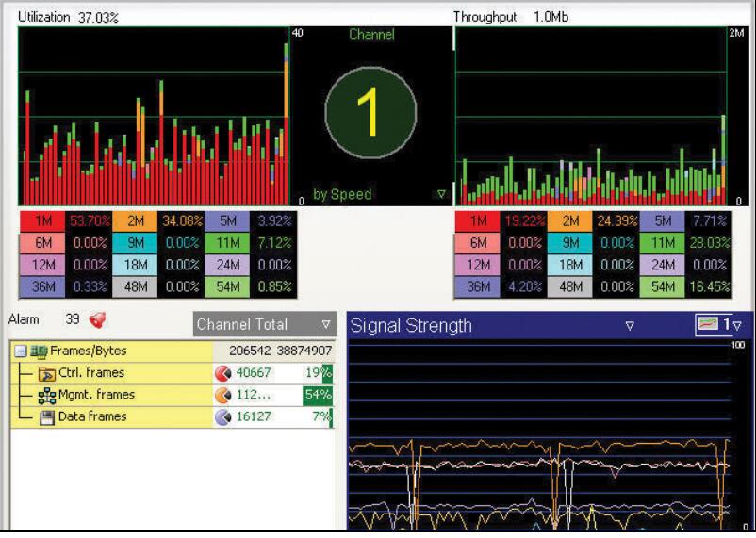
Task: Click the 54% bar for Mgmt. frames
Action: click(319, 396)
